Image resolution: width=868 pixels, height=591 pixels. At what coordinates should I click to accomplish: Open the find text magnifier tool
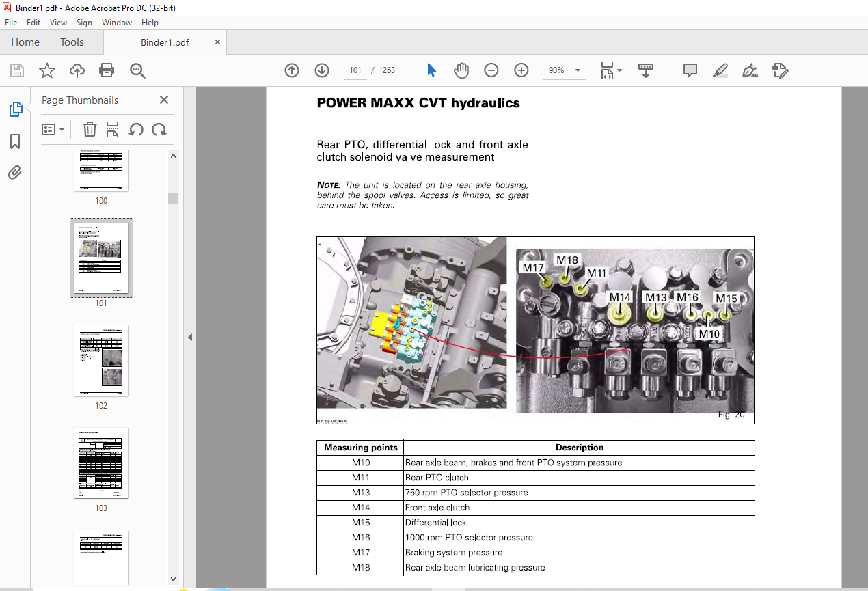coord(137,70)
